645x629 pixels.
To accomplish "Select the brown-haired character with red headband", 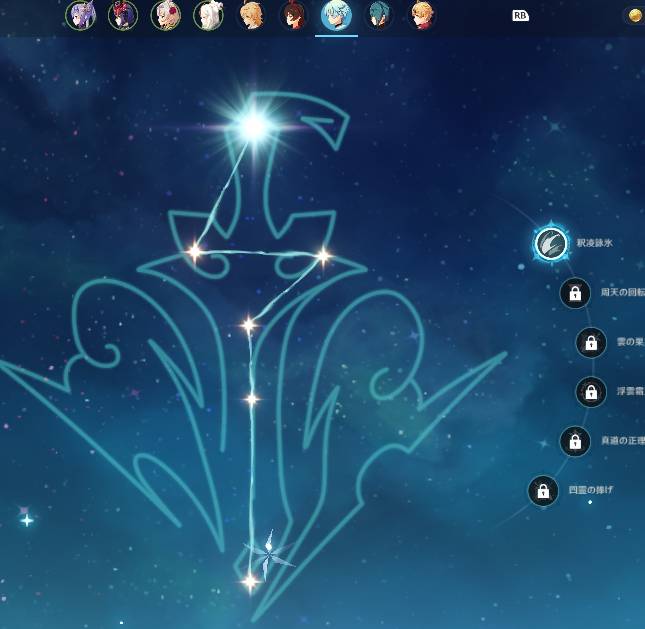I will point(294,16).
